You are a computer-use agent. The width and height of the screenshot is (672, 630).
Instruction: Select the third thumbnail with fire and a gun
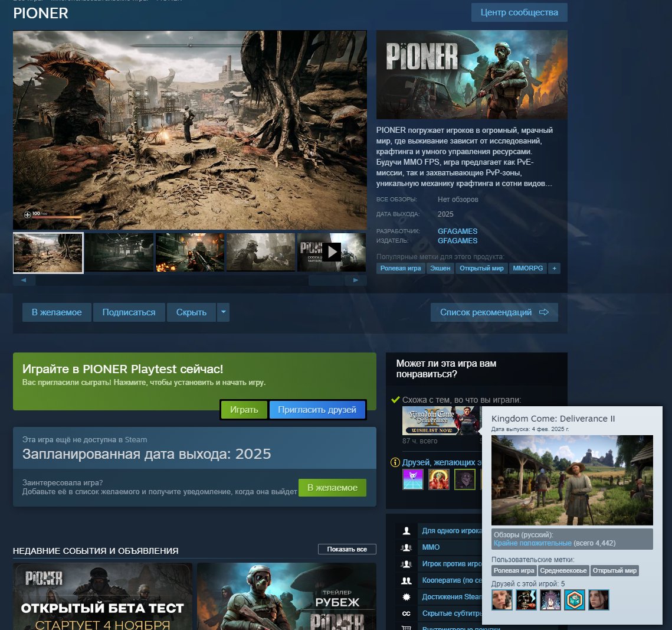(x=190, y=253)
